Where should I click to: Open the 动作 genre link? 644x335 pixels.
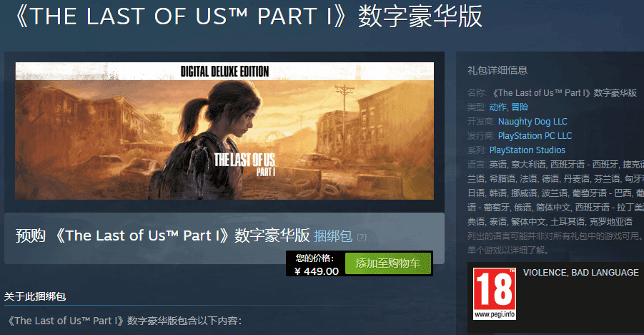click(497, 107)
